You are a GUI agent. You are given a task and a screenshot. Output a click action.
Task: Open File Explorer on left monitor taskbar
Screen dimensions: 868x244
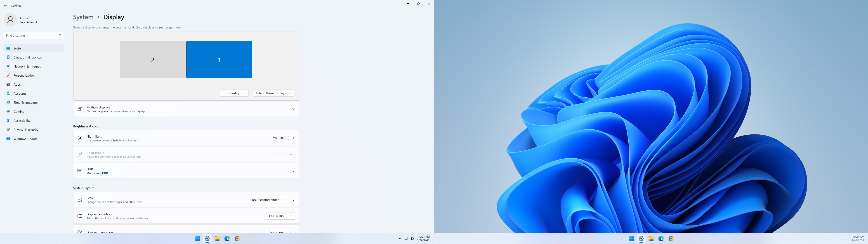217,239
